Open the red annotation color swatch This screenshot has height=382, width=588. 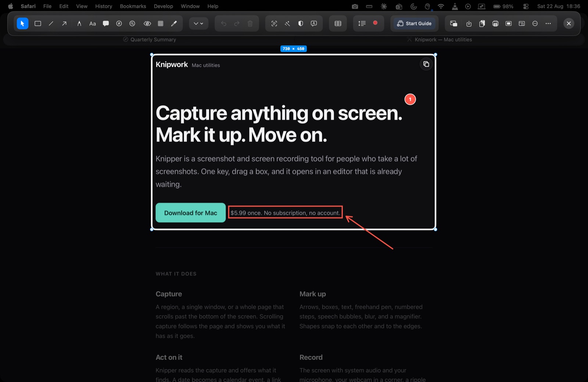click(x=375, y=23)
